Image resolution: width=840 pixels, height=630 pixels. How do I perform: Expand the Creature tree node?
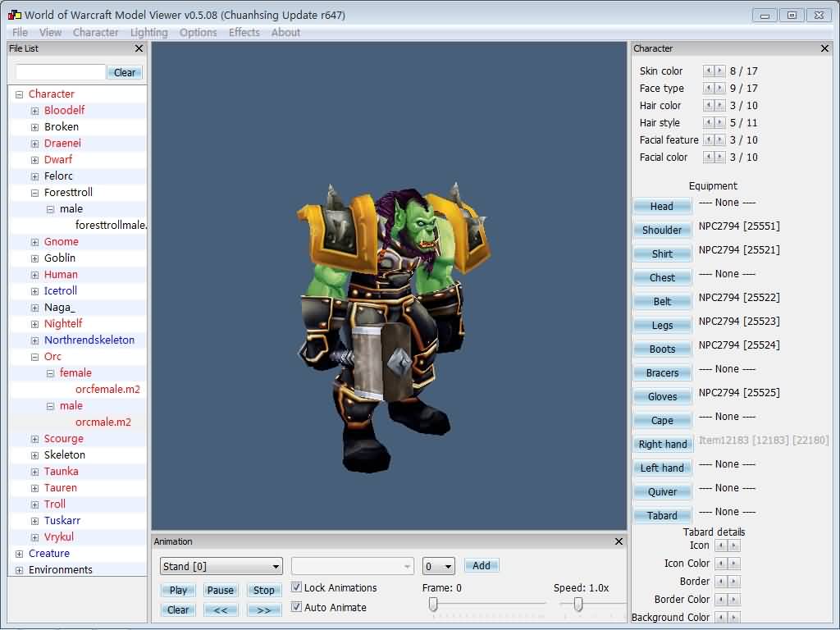coord(20,554)
